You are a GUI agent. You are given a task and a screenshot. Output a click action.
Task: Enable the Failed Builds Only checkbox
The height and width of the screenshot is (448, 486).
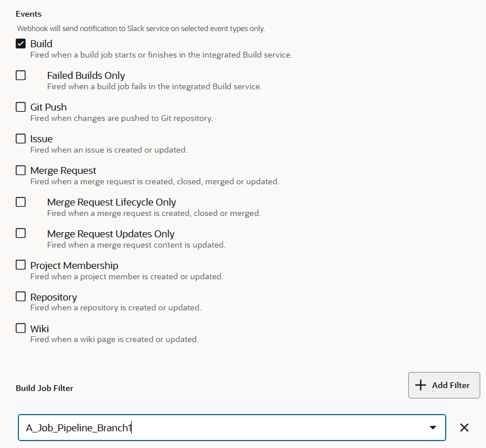pos(21,75)
